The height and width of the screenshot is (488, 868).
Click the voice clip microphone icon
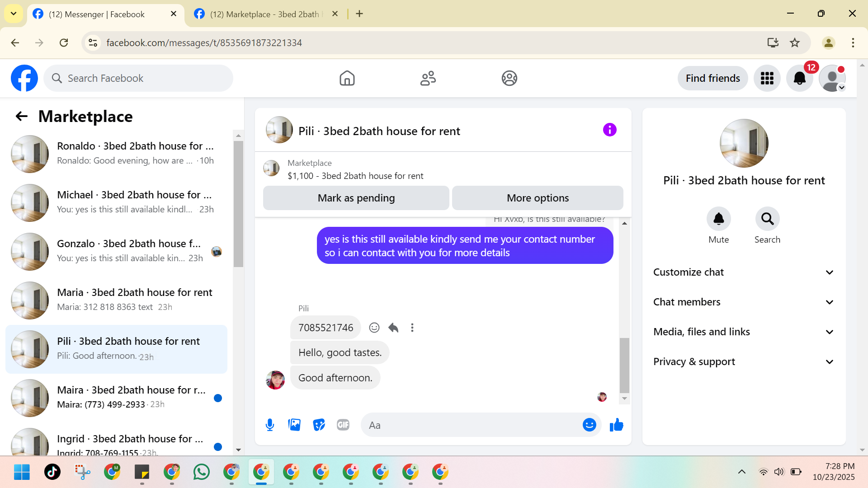coord(270,425)
